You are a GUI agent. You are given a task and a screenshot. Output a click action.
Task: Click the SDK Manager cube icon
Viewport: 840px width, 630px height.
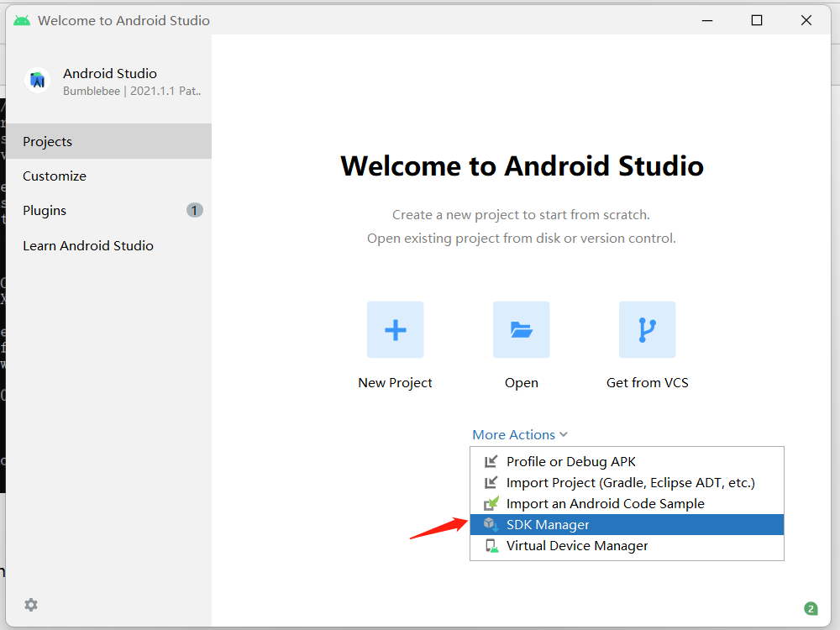491,524
